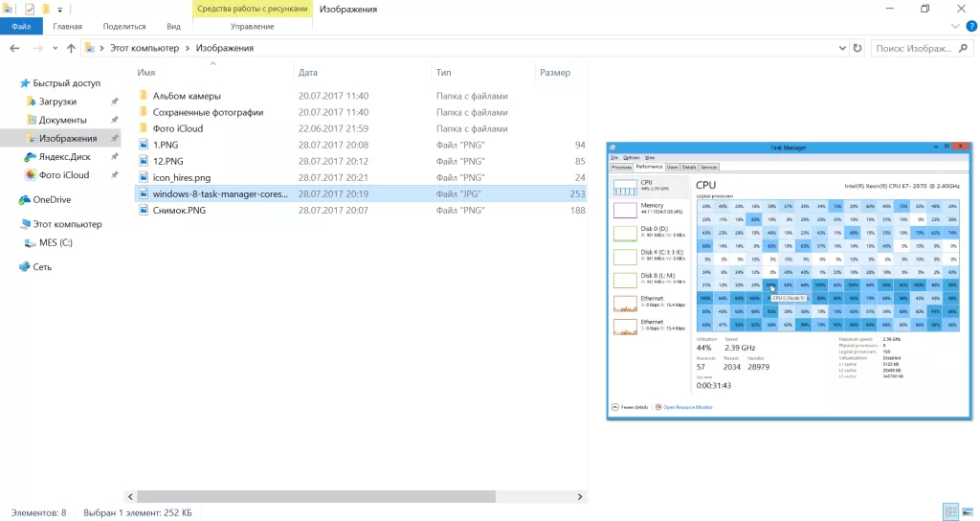Open Яндекс.Диск in the sidebar

coord(63,157)
